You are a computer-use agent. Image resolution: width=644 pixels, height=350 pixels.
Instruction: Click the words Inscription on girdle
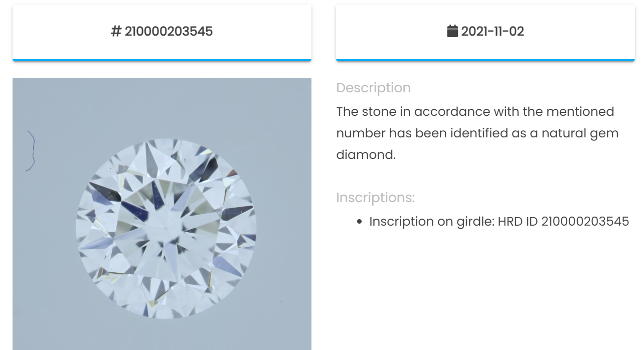[432, 221]
